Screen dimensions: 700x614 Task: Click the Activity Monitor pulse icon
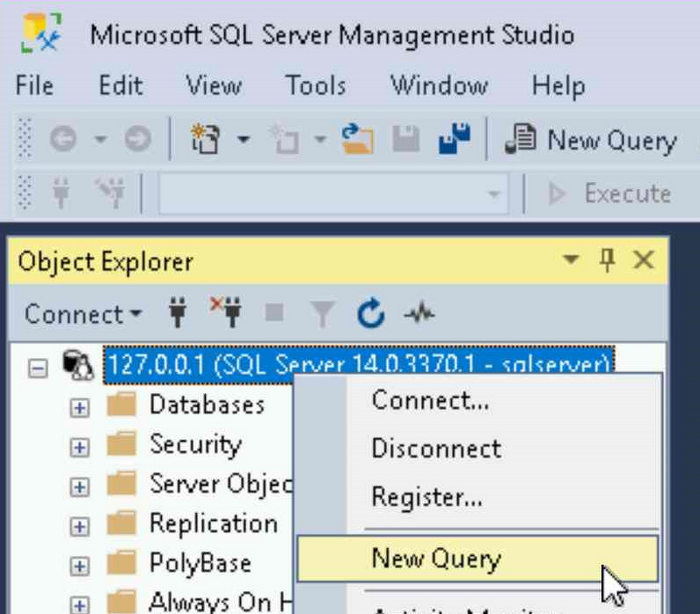(x=419, y=313)
